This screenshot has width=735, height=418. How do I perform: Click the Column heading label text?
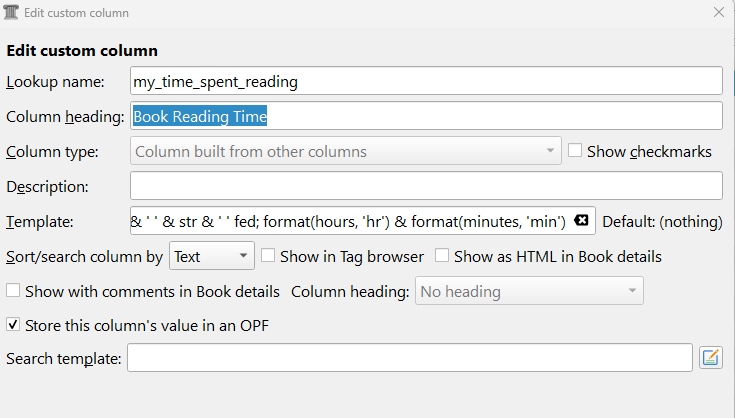tap(65, 117)
